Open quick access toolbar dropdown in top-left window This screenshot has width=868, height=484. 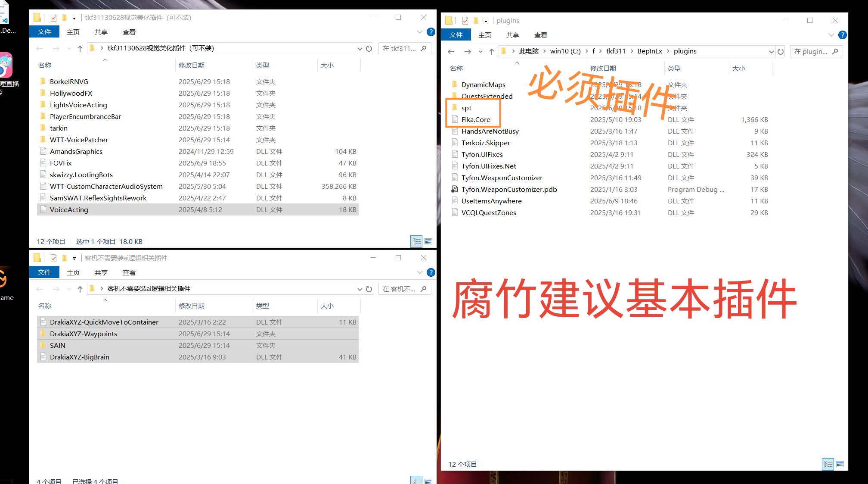(74, 18)
